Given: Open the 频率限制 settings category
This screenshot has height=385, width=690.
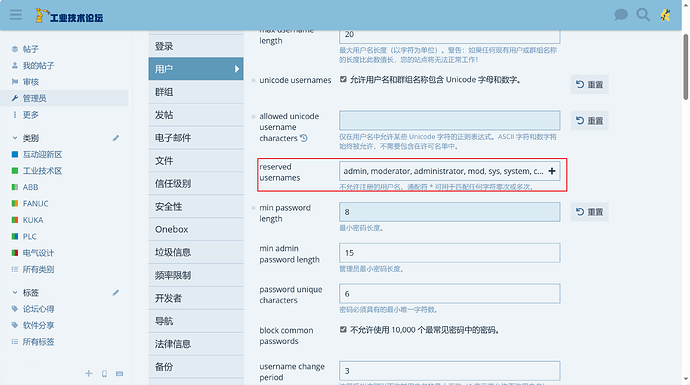Looking at the screenshot, I should coord(196,275).
